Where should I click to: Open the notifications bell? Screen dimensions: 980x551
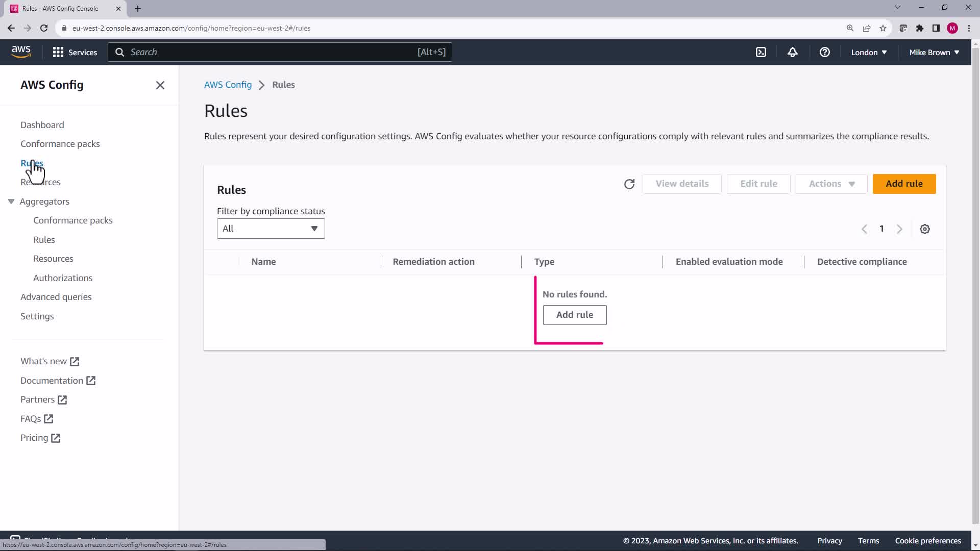(x=793, y=52)
